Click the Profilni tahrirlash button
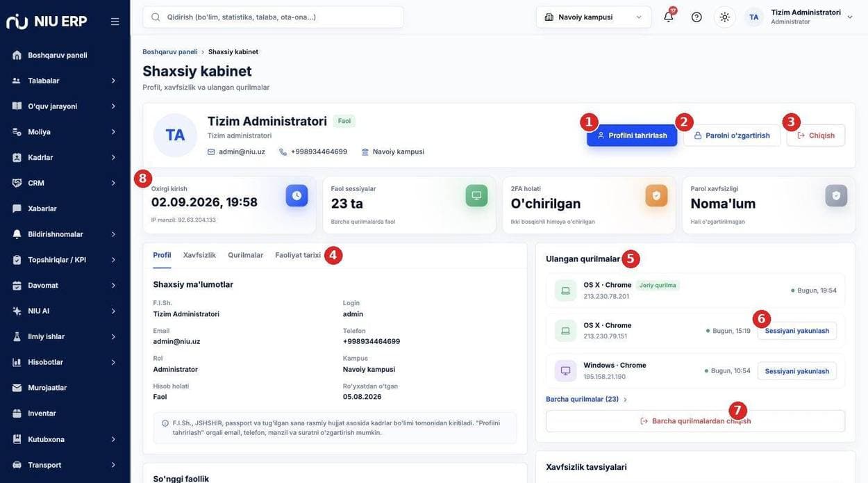 [x=632, y=136]
